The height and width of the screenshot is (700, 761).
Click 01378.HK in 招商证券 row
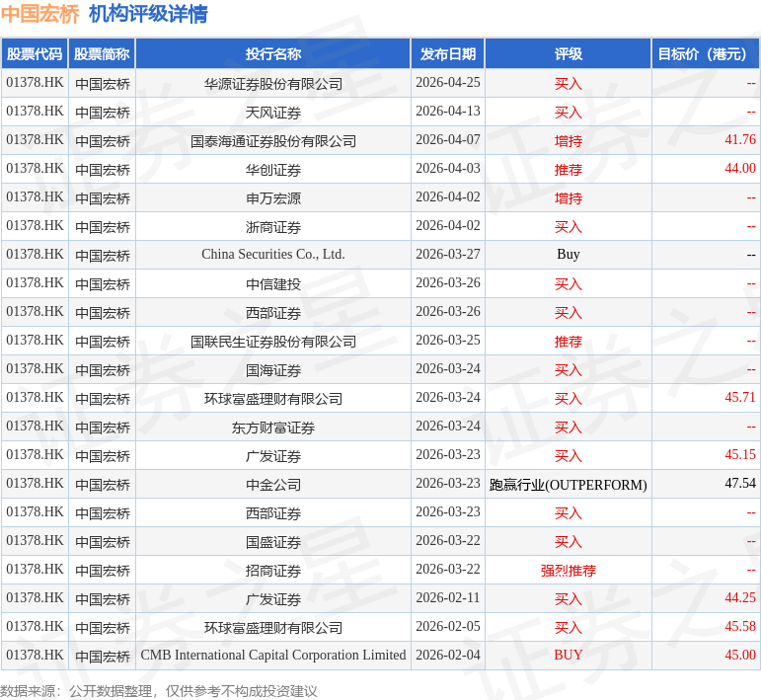35,570
